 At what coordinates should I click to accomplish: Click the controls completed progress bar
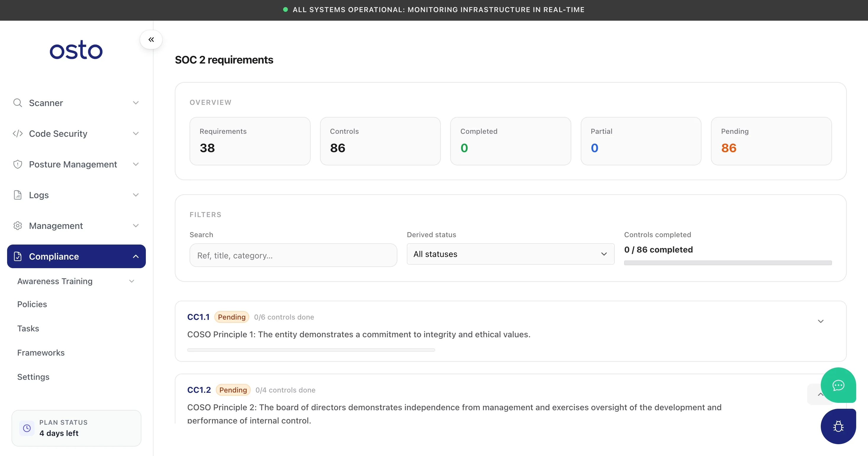tap(727, 263)
